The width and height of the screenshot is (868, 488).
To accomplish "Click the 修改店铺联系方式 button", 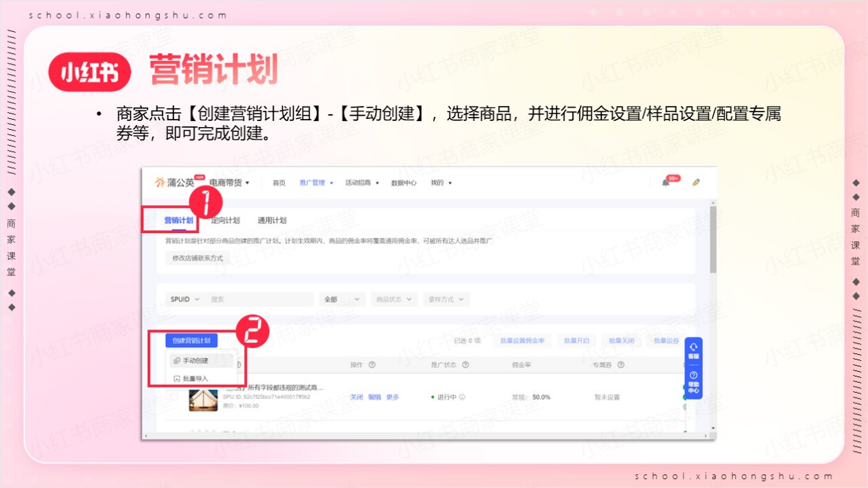I will coord(197,258).
